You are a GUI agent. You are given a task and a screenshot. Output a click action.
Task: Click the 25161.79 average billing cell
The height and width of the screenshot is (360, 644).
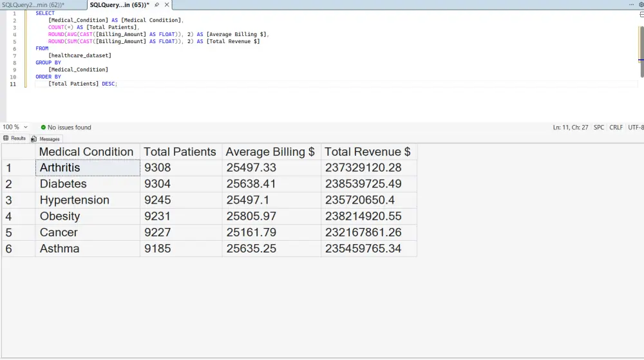[x=272, y=232]
